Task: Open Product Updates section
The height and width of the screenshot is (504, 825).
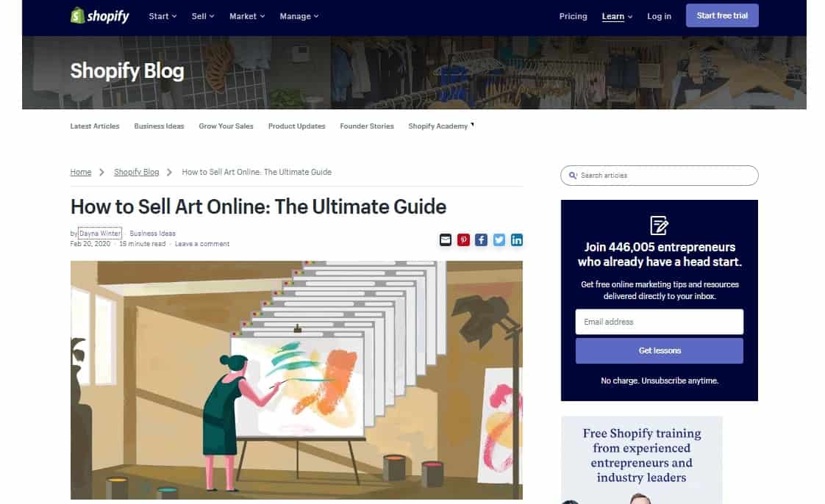Action: tap(297, 126)
